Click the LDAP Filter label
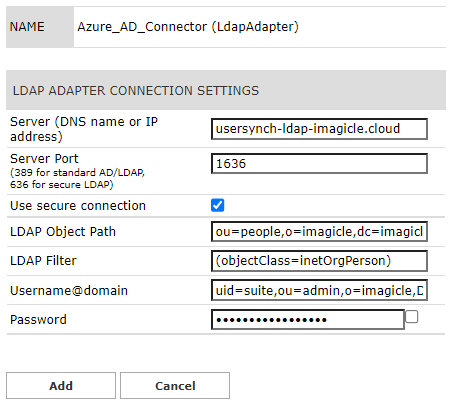This screenshot has width=451, height=404. [x=43, y=261]
